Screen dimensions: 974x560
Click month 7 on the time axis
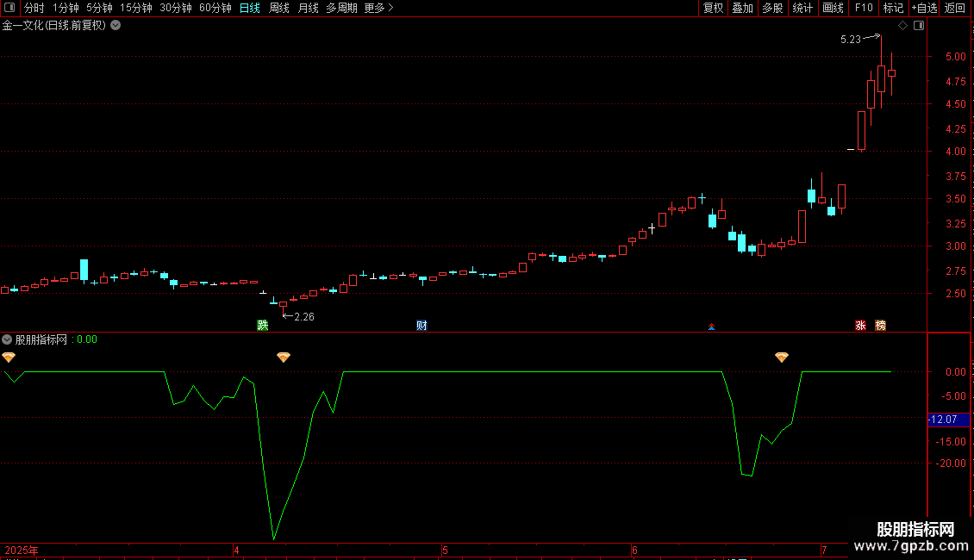click(824, 550)
